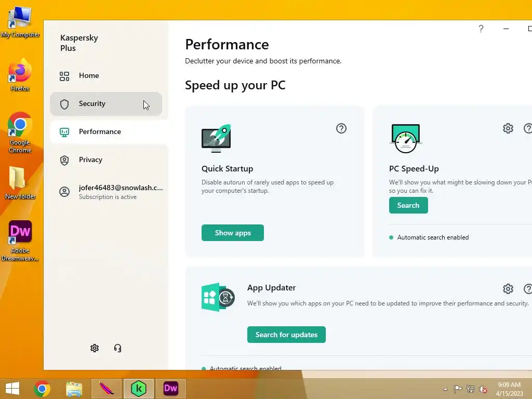Open the Home section in Kaspersky sidebar
532x399 pixels.
click(x=106, y=76)
